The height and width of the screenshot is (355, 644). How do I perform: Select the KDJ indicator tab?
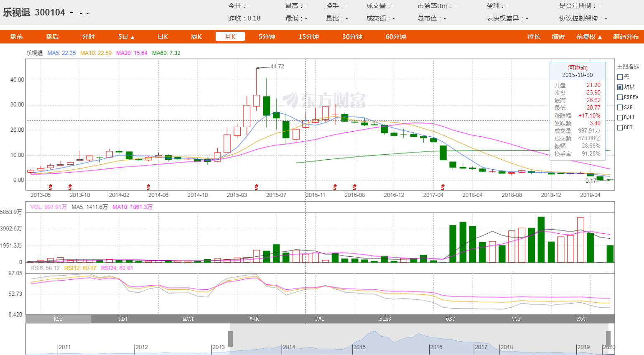pos(123,319)
